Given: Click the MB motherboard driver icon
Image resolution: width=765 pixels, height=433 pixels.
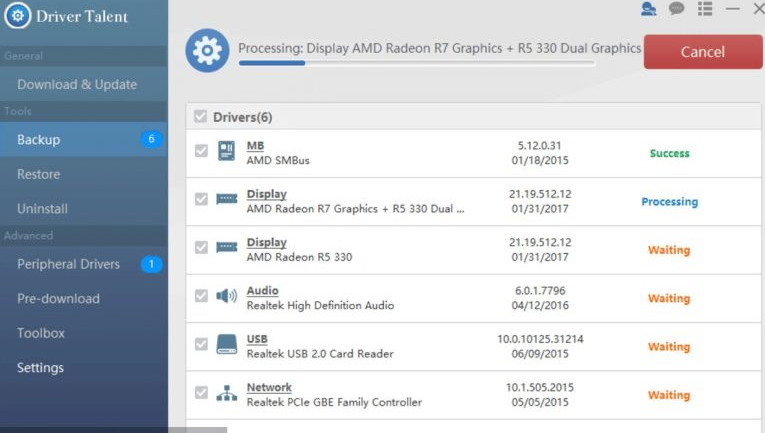Looking at the screenshot, I should point(226,153).
